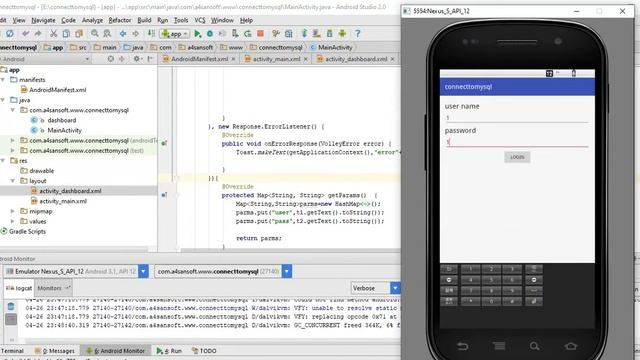
Task: Click the Undo arrow in toolbar
Action: (x=25, y=33)
